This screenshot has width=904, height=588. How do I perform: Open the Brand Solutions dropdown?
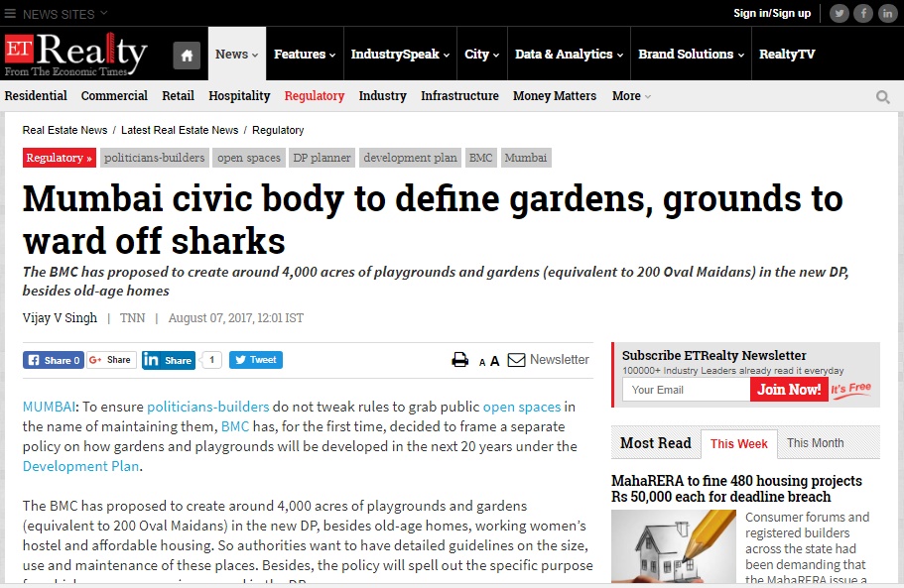692,54
